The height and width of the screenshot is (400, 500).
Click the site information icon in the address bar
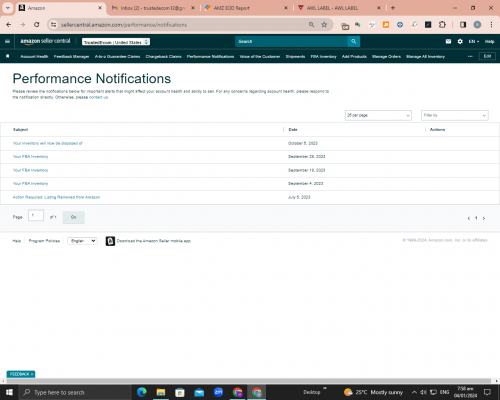(53, 25)
